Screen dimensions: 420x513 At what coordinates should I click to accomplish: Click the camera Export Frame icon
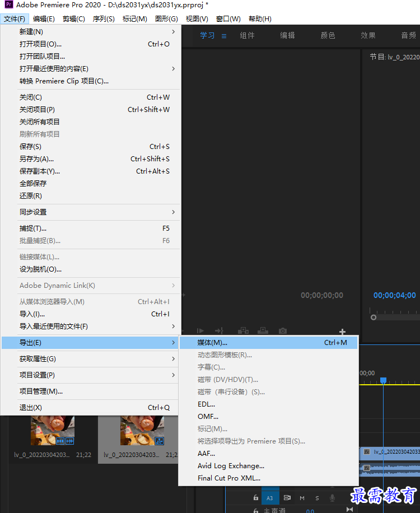point(283,331)
